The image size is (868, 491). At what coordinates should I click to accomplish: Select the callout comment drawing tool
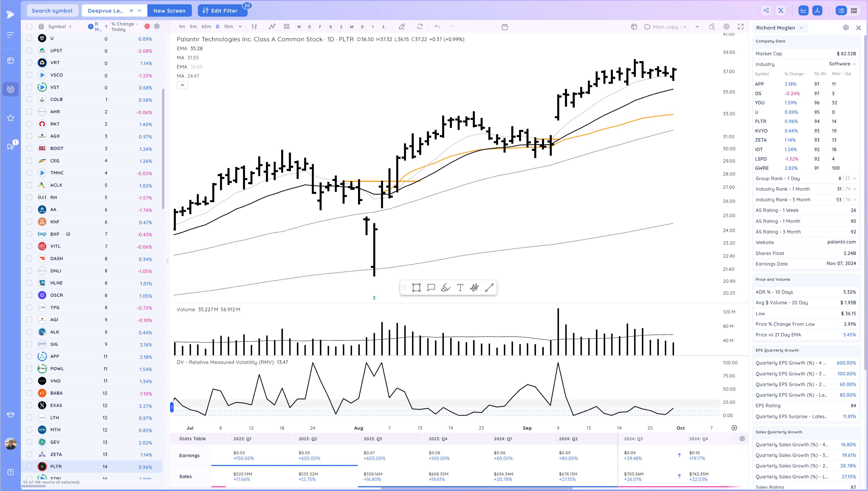coord(431,288)
